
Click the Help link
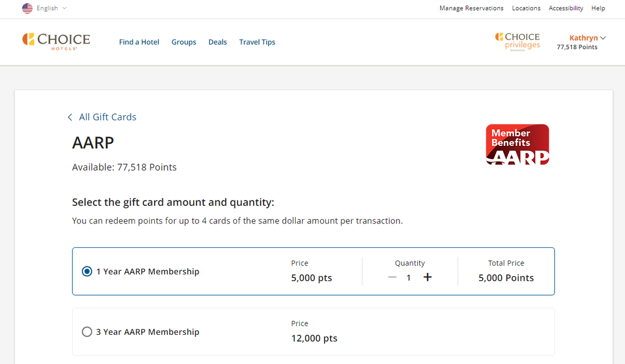point(598,8)
